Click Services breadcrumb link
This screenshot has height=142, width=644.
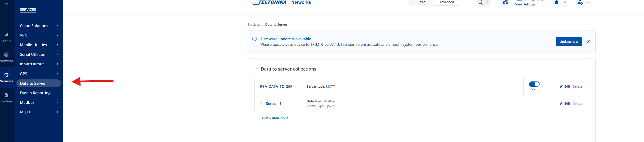click(253, 25)
